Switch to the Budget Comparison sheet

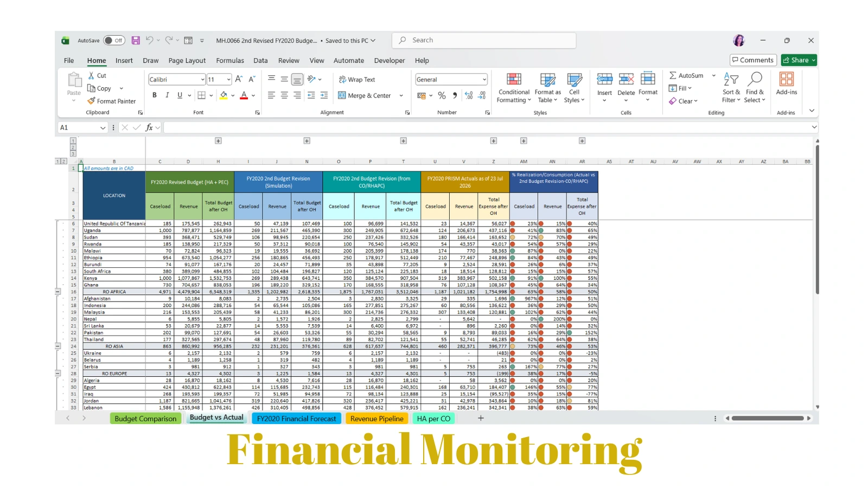[145, 419]
